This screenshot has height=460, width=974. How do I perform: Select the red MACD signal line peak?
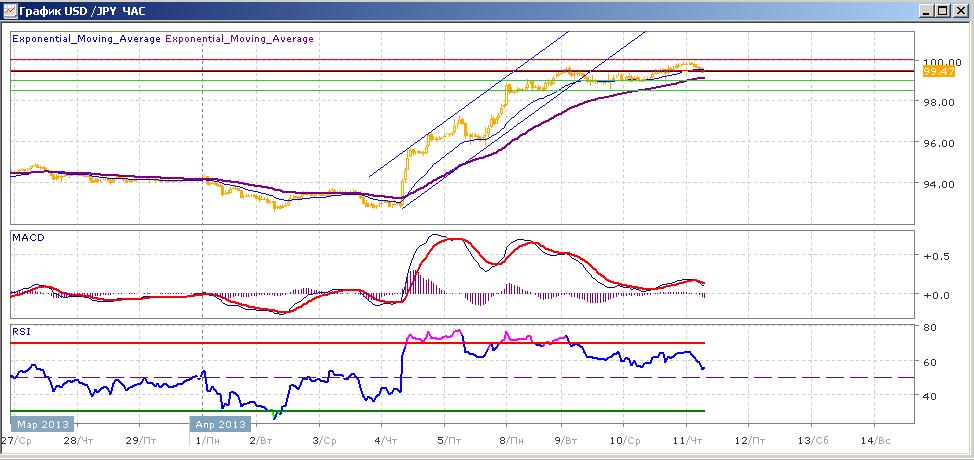tap(457, 239)
